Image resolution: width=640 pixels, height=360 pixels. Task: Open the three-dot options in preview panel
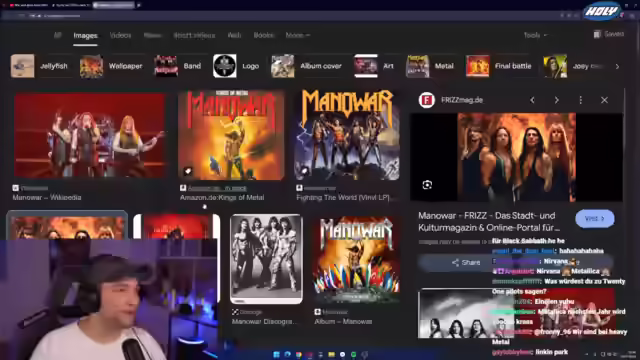580,100
